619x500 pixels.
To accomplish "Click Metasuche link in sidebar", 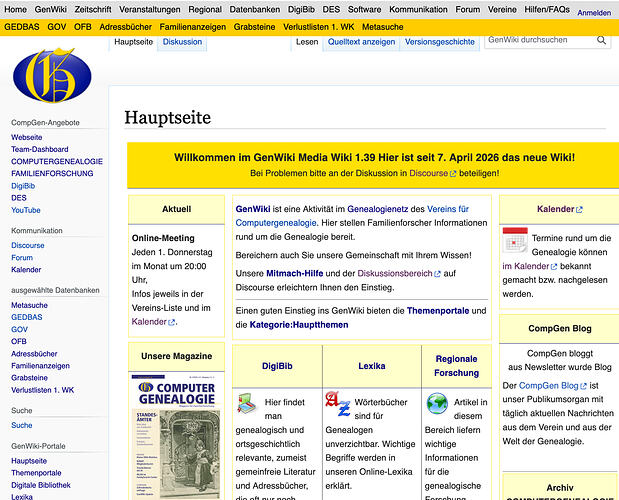I will (x=29, y=305).
